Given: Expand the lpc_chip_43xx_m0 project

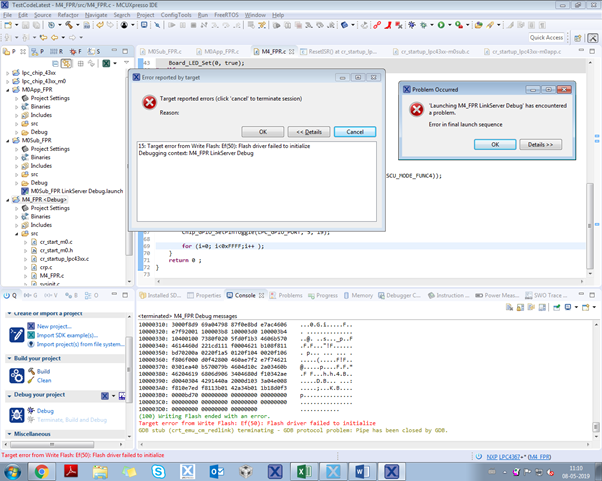Looking at the screenshot, I should point(8,81).
